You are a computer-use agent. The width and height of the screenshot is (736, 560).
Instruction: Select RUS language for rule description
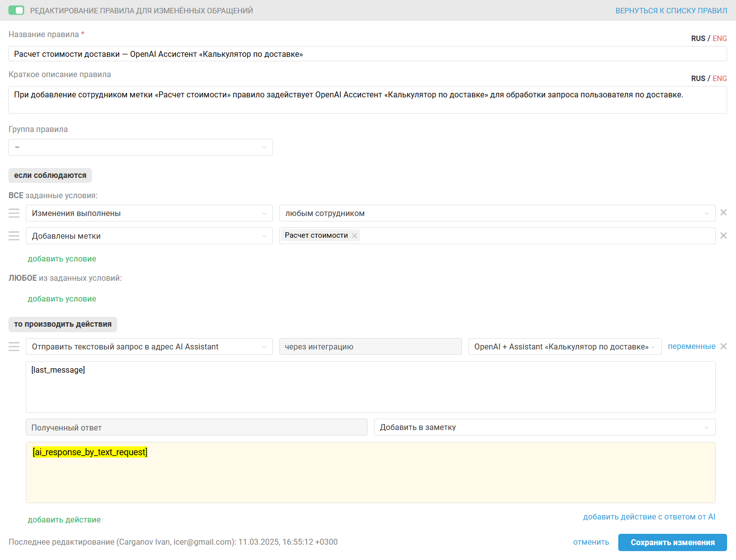(x=698, y=79)
